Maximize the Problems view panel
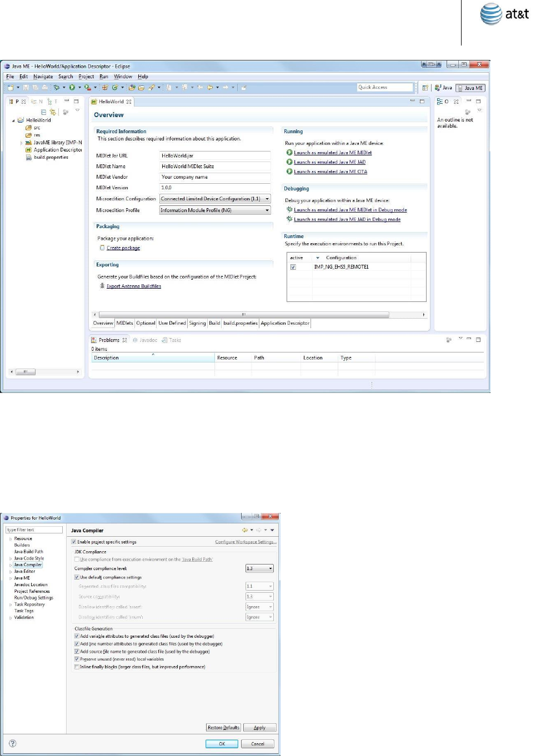 coord(478,339)
